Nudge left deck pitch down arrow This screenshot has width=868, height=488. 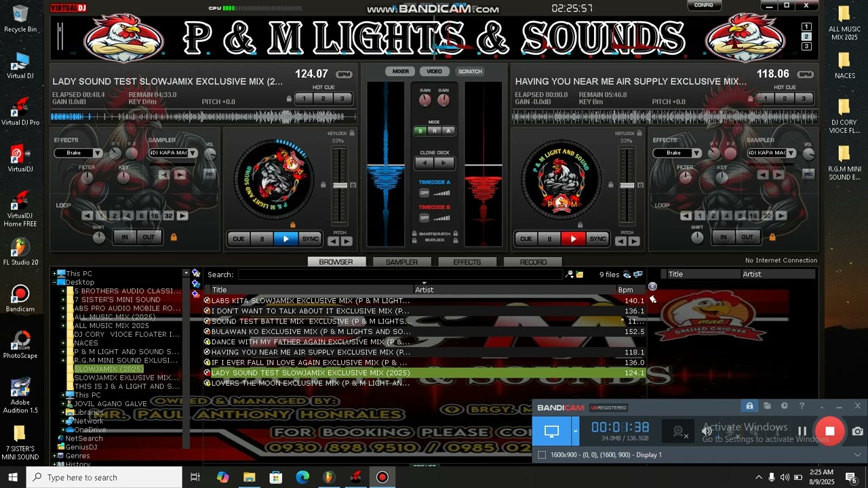point(334,241)
